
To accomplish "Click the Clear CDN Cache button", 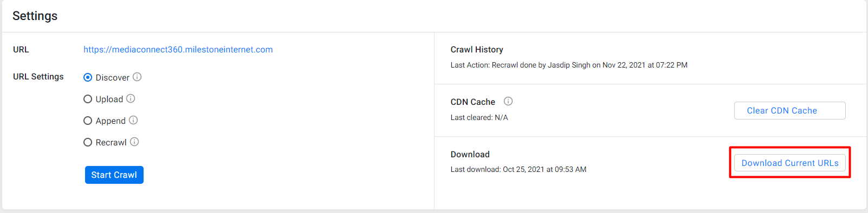I will pos(790,110).
